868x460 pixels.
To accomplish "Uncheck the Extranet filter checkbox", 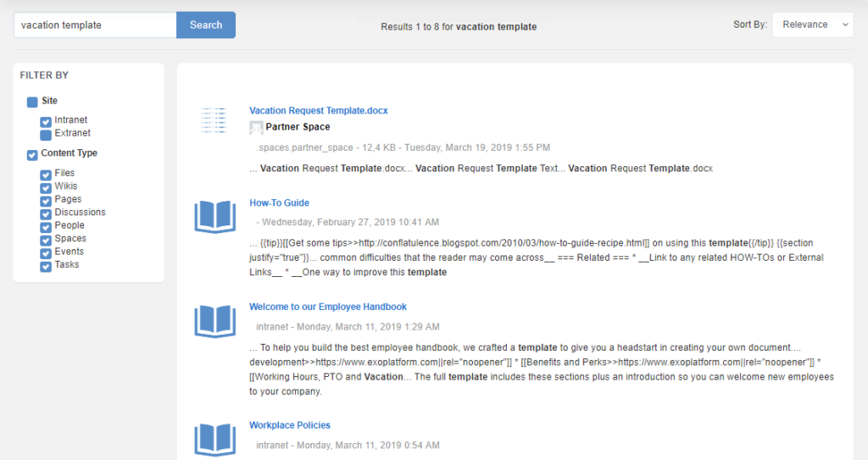I will click(x=46, y=134).
